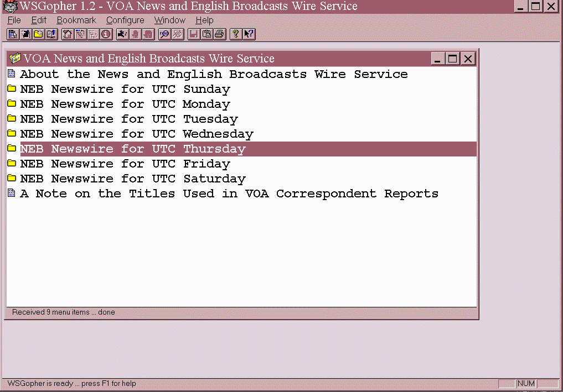Open the bookmark book icon

(50, 34)
